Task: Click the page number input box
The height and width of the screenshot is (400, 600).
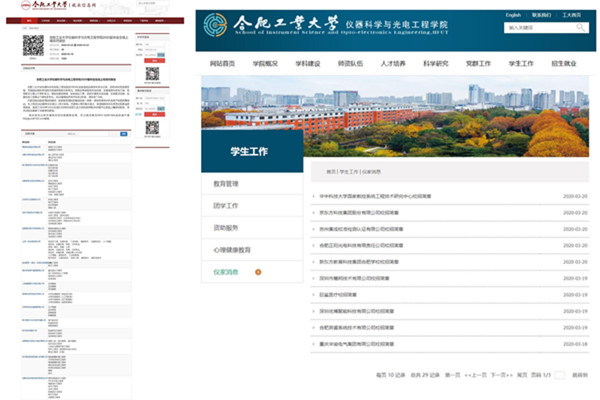Action: 560,374
